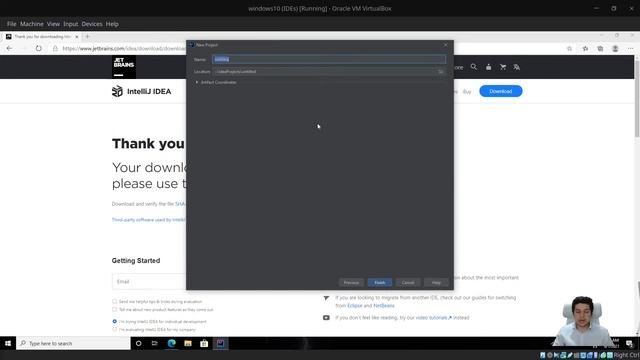Open the VirtualBox Devices menu

pyautogui.click(x=92, y=24)
